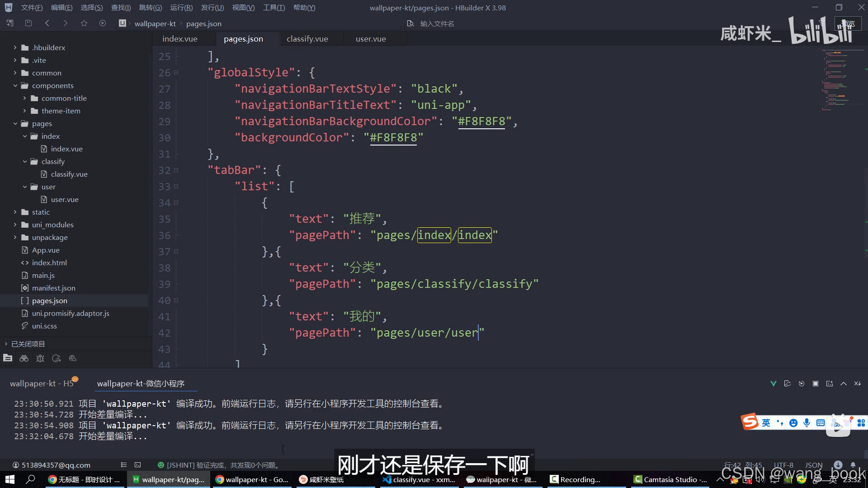Click the file search magnifier icon
Viewport: 868px width, 488px height.
[x=410, y=23]
